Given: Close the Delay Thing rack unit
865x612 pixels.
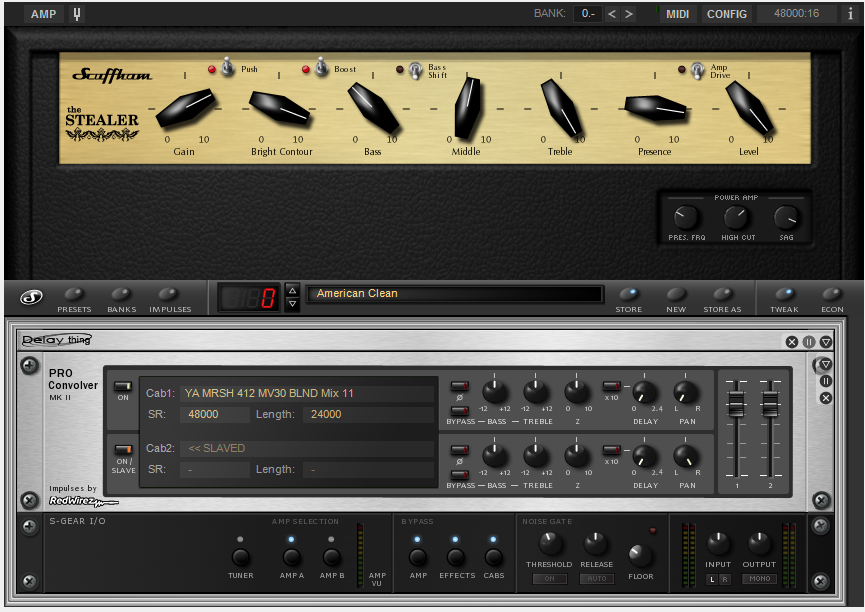Looking at the screenshot, I should (792, 342).
